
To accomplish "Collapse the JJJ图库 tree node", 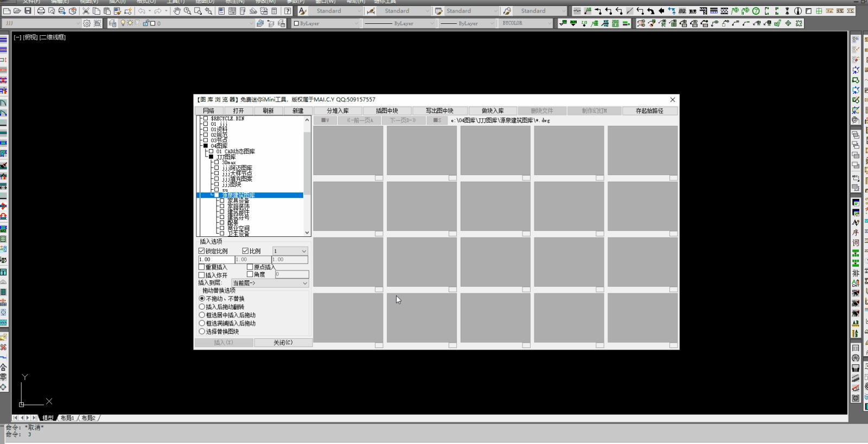I will pos(211,157).
